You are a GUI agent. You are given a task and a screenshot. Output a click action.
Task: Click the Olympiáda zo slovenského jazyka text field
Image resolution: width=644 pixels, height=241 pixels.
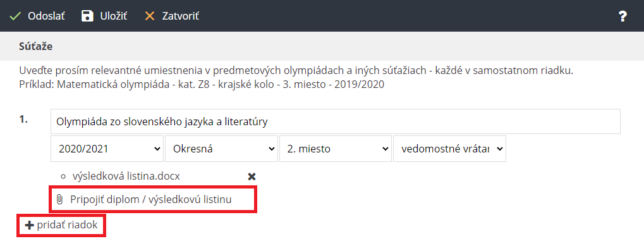pyautogui.click(x=336, y=121)
